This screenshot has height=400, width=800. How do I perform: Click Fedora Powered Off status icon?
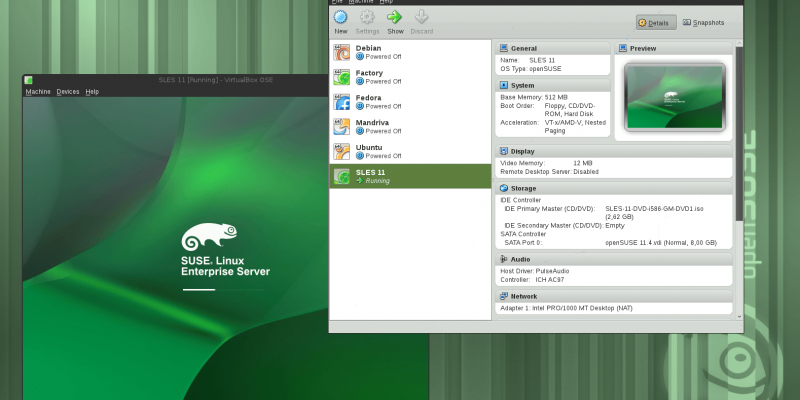pos(360,106)
